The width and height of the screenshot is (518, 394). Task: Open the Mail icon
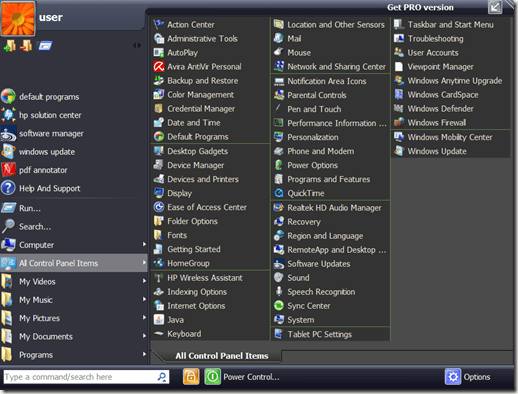[279, 39]
